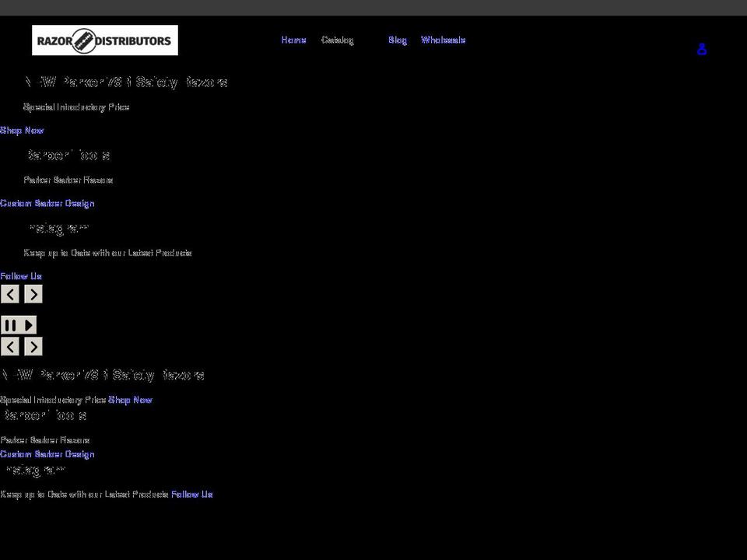The height and width of the screenshot is (560, 747).
Task: Go to the Home page
Action: click(293, 40)
